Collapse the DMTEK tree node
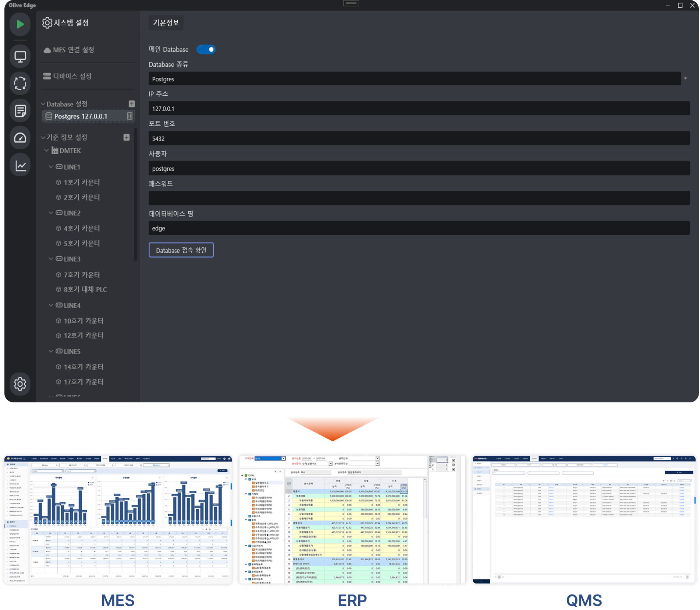 pyautogui.click(x=47, y=151)
